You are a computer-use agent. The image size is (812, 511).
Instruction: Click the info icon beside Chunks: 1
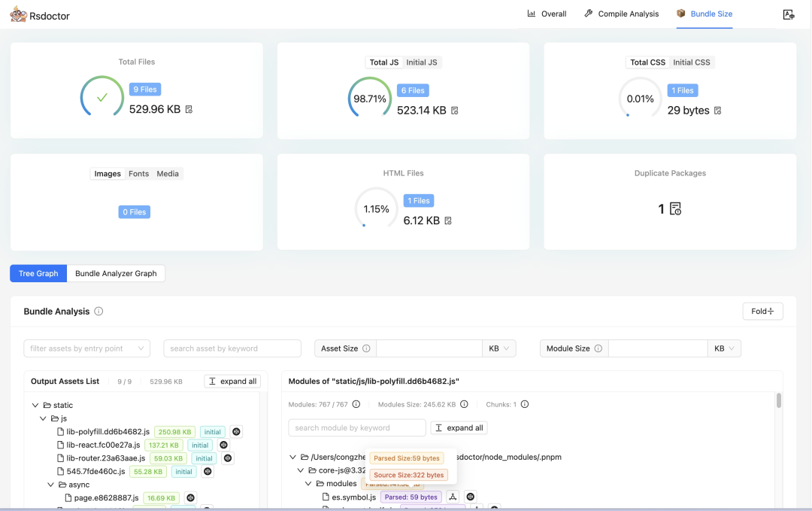[525, 404]
